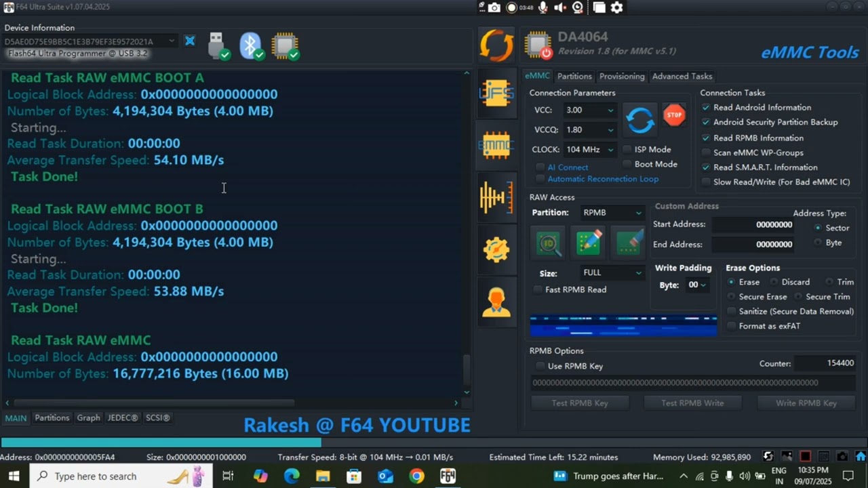Open Microsoft Edge from the taskbar

[x=292, y=476]
